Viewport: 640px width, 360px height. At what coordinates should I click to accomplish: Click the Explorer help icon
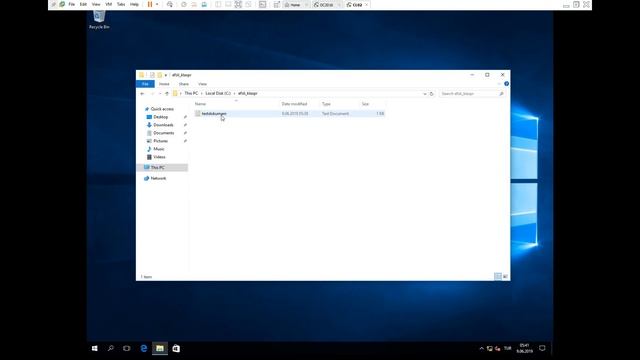click(x=506, y=84)
